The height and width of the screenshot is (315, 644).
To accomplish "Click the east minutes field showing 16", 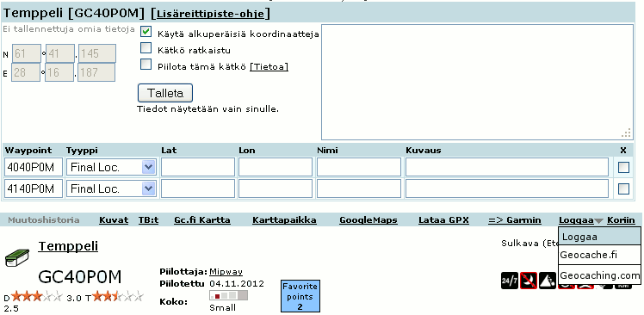I will pyautogui.click(x=59, y=72).
